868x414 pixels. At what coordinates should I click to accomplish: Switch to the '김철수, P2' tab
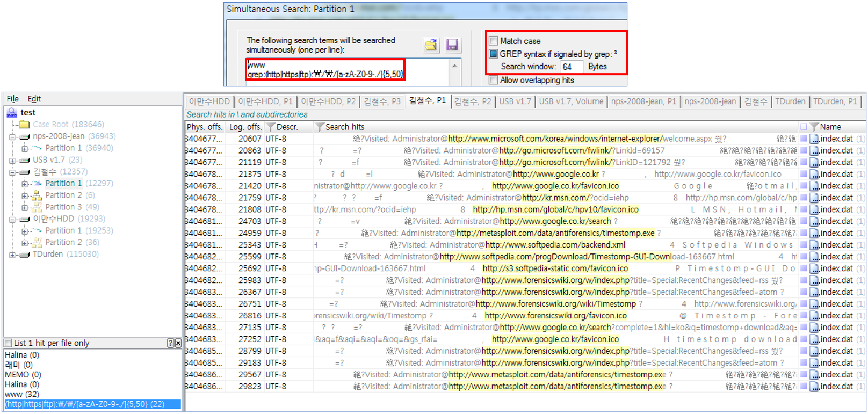coord(473,101)
